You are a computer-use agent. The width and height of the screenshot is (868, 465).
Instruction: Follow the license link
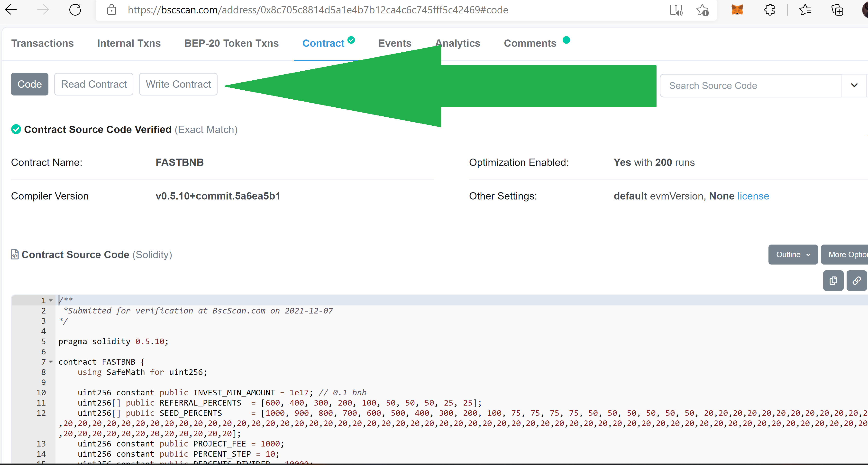tap(753, 196)
